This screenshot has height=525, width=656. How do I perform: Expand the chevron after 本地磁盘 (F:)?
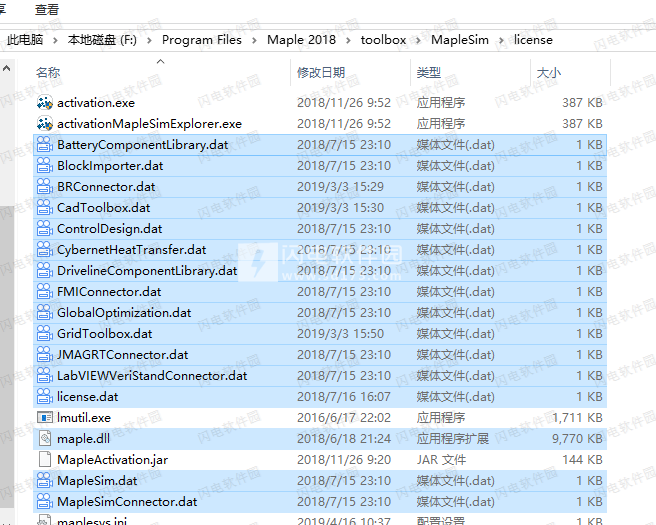coord(149,41)
